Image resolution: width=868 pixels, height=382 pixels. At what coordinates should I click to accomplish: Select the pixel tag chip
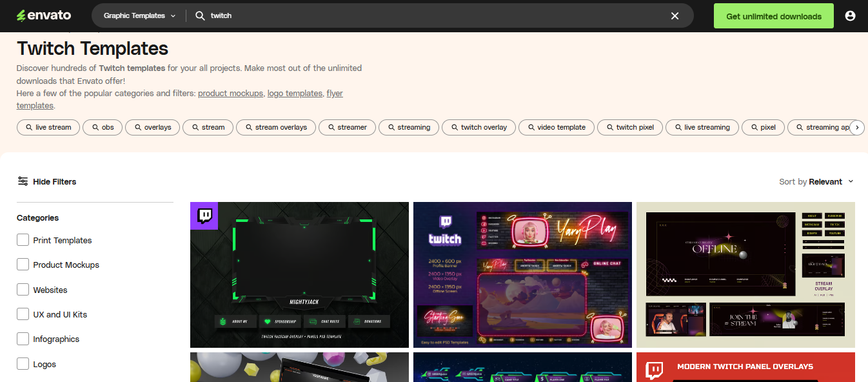click(x=763, y=127)
